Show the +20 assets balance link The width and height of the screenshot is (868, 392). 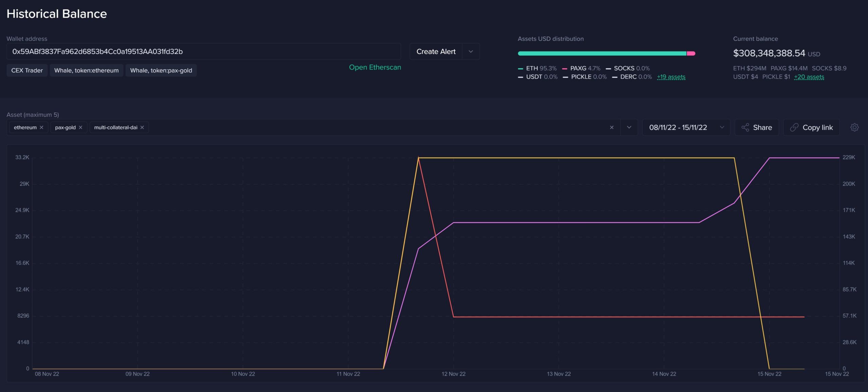(x=809, y=77)
